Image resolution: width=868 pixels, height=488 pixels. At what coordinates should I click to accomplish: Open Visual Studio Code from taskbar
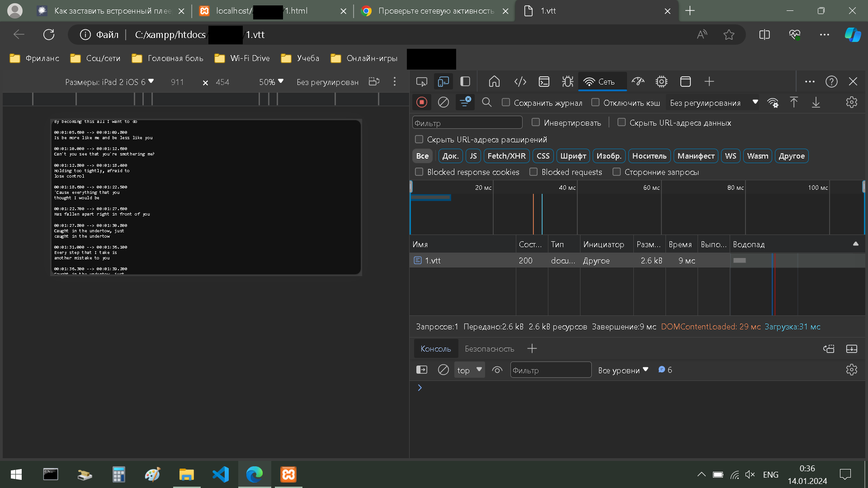pos(221,474)
